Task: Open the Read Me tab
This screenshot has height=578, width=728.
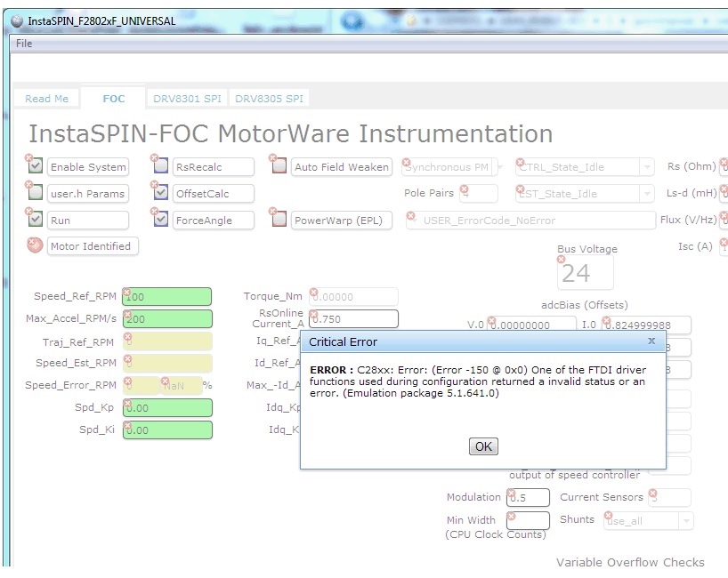Action: 46,99
